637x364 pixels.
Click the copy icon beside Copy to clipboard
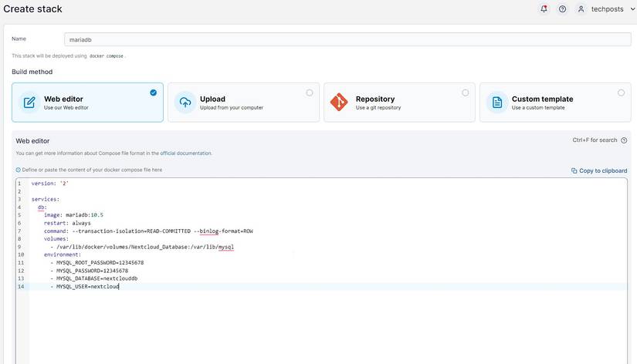click(574, 171)
